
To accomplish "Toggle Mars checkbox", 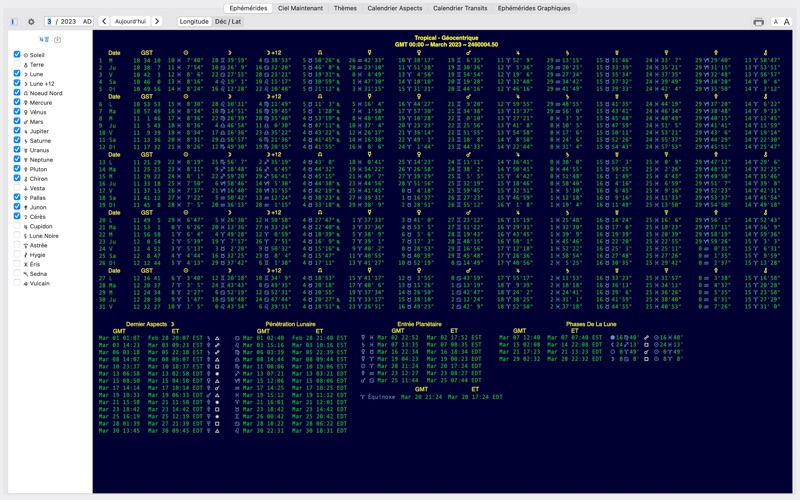I will (17, 121).
